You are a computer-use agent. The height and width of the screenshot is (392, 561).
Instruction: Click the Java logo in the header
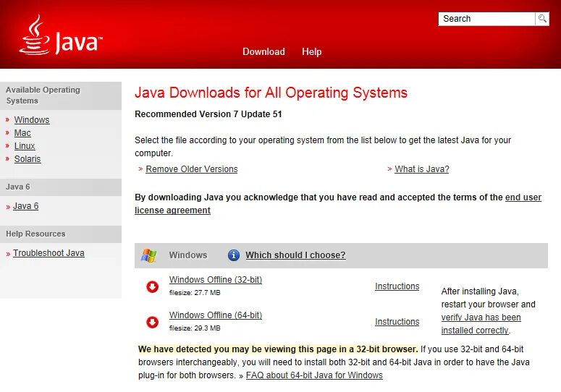coord(61,35)
